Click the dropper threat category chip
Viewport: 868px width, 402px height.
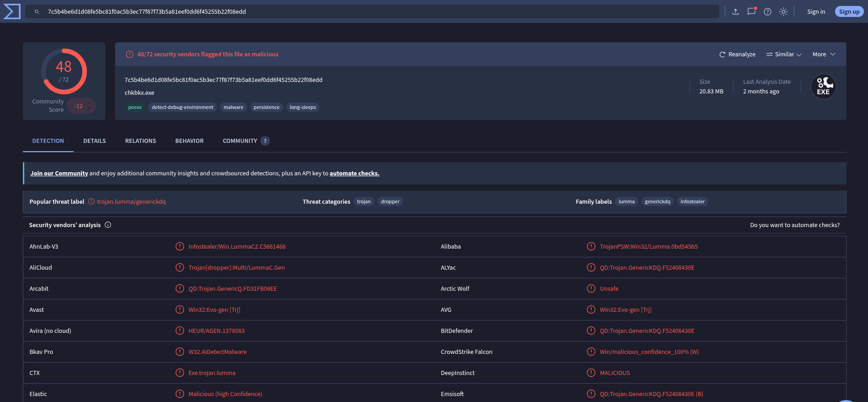click(390, 202)
